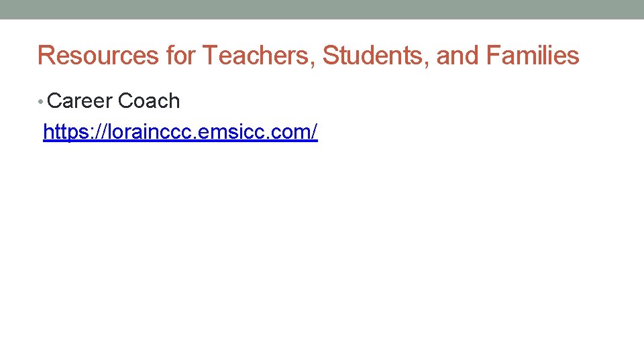Click the word "Families" in the title
Screen dimensions: 644x362
pos(533,56)
